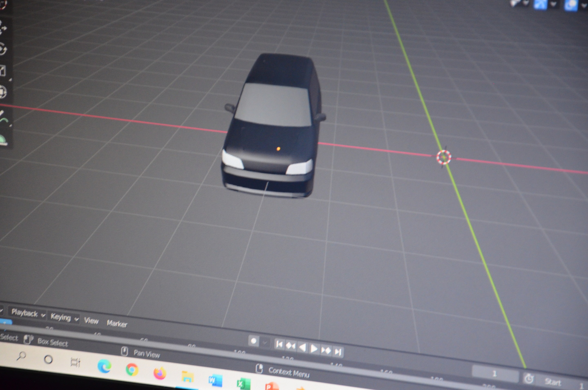Expand the overlays options dropdown arrow

584,5
